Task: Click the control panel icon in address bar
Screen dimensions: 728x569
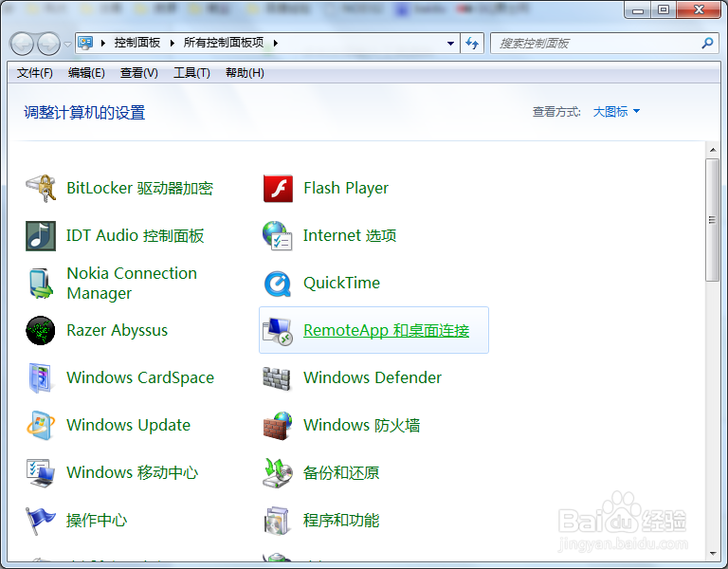Action: click(85, 44)
